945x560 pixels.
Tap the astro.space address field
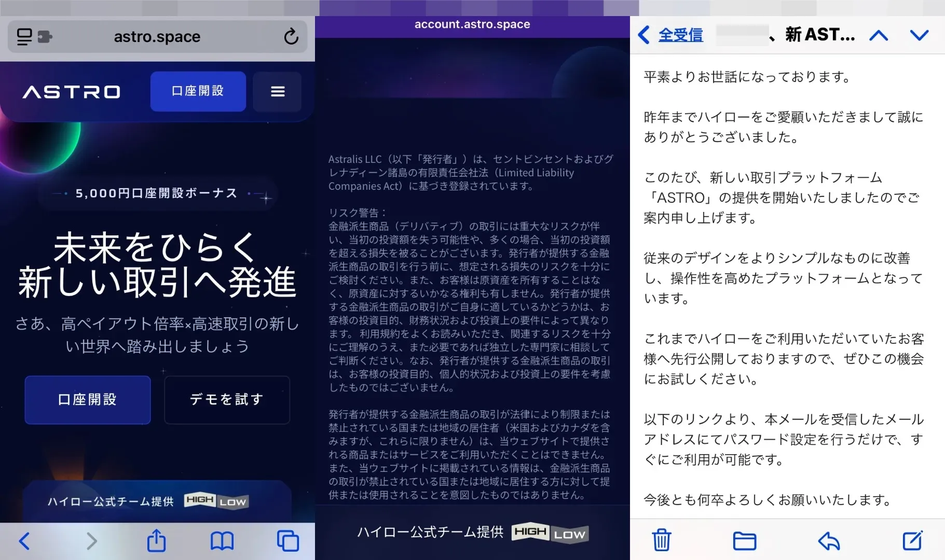point(157,37)
